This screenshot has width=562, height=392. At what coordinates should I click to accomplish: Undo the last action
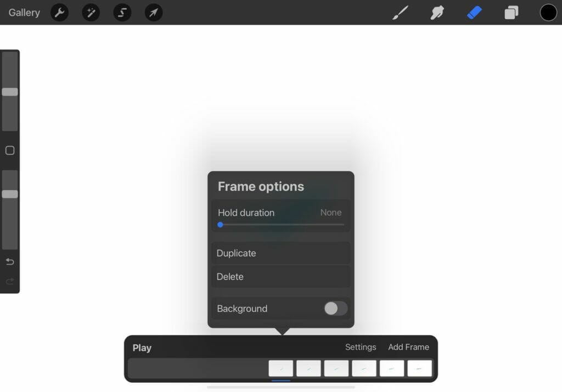coord(10,262)
